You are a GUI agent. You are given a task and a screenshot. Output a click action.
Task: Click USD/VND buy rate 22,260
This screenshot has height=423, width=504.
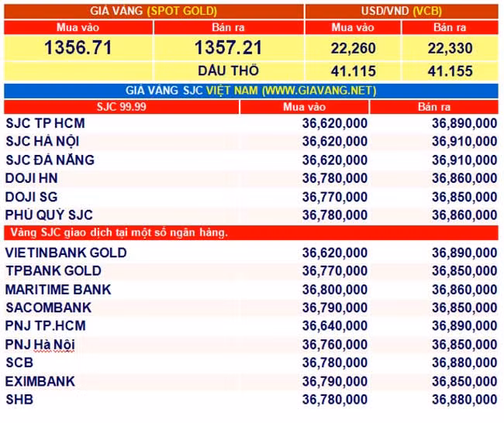pos(353,48)
